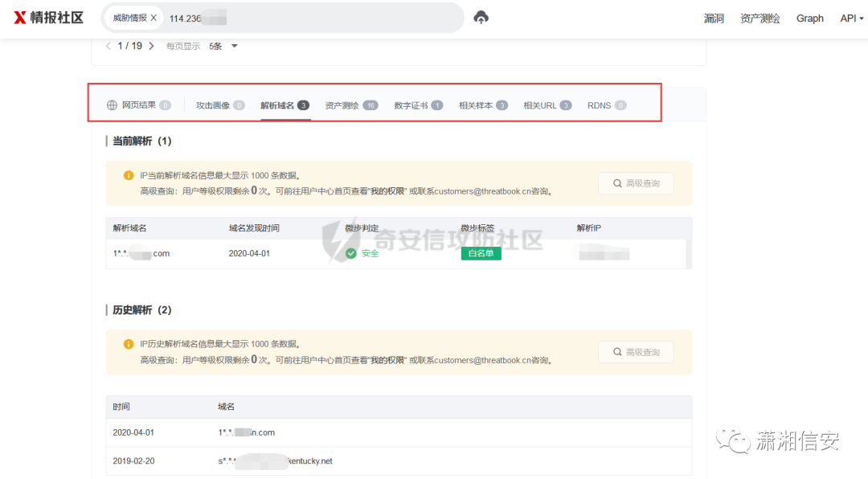Image resolution: width=868 pixels, height=479 pixels.
Task: Click the page indicator 1 / 19
Action: [129, 46]
